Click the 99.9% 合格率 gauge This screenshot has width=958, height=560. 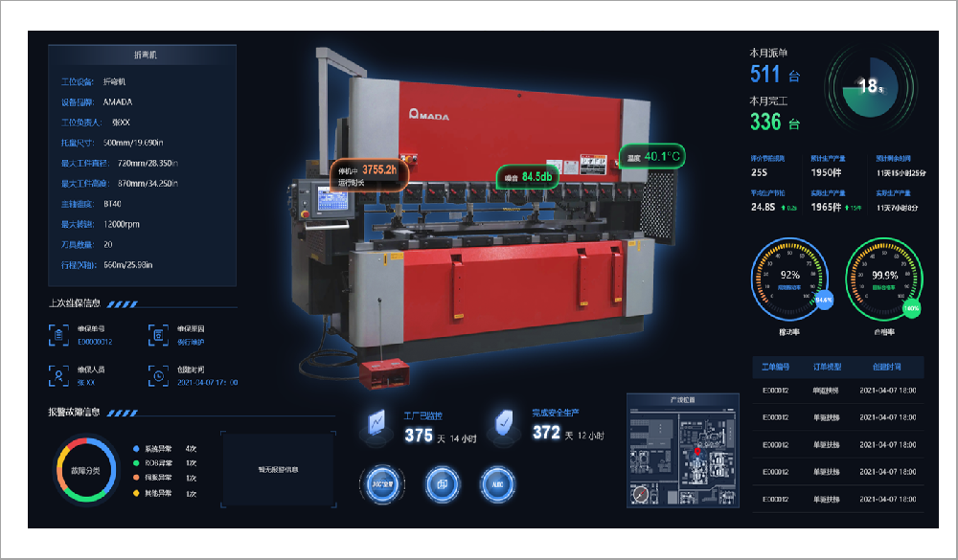coord(884,279)
